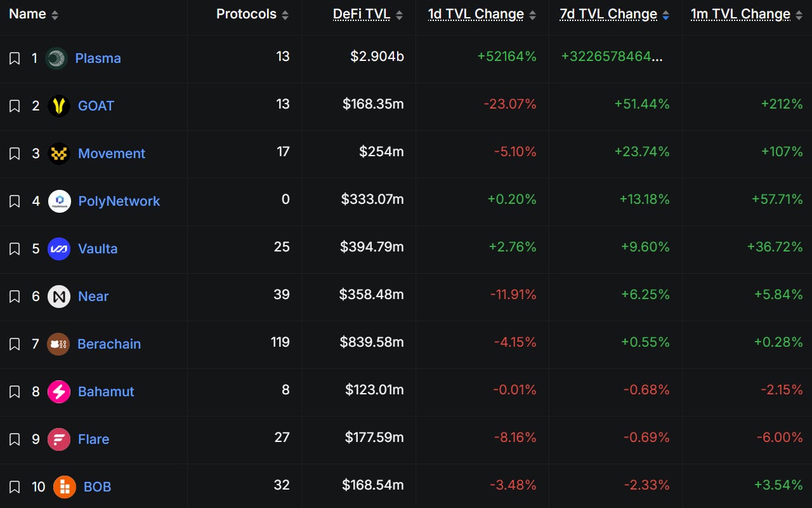
Task: Bookmark the Plasma chain row
Action: (x=15, y=58)
